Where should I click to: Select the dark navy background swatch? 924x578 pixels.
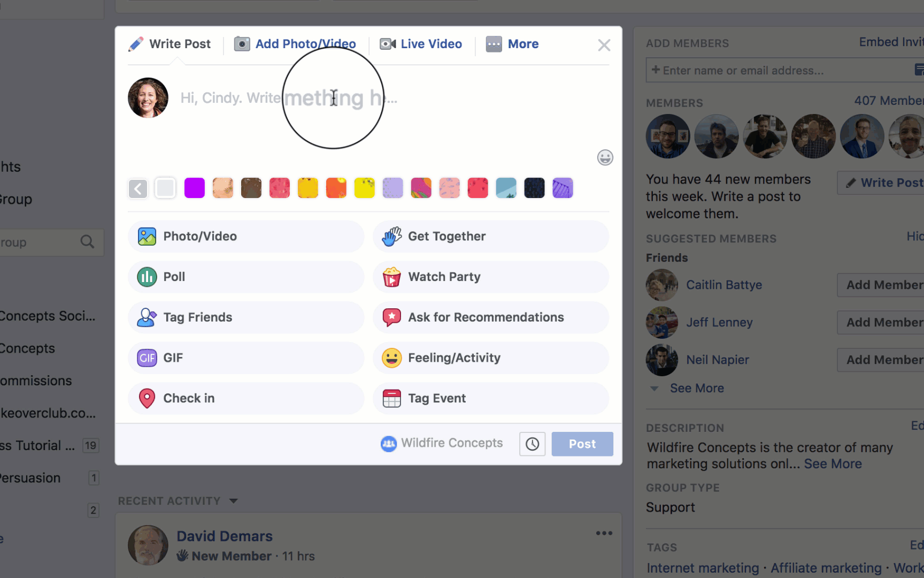tap(534, 188)
